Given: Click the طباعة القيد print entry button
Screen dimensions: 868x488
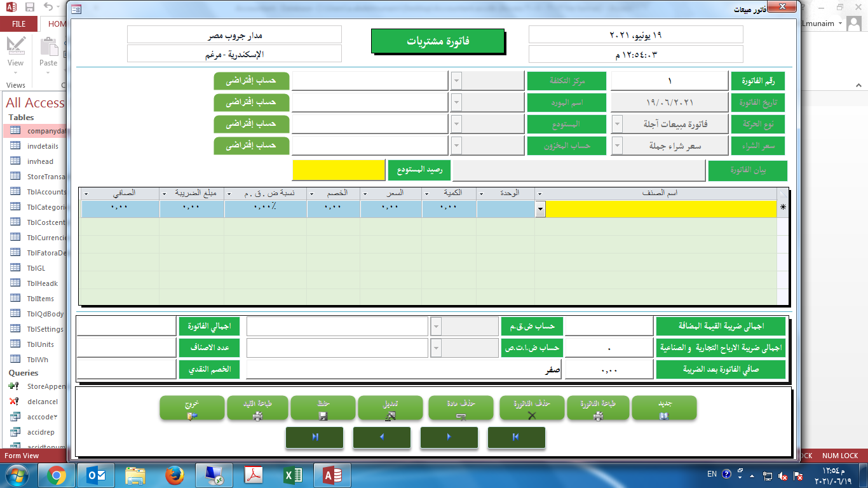Looking at the screenshot, I should coord(257,408).
